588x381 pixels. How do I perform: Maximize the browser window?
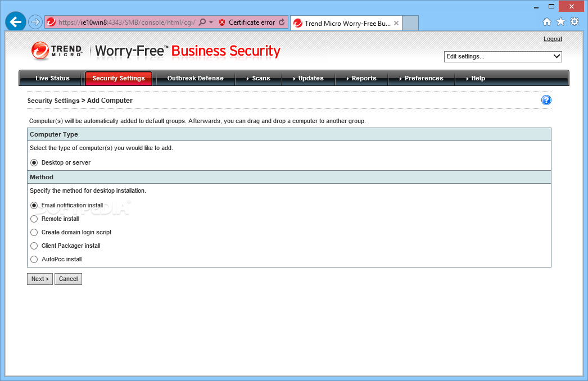(x=551, y=6)
